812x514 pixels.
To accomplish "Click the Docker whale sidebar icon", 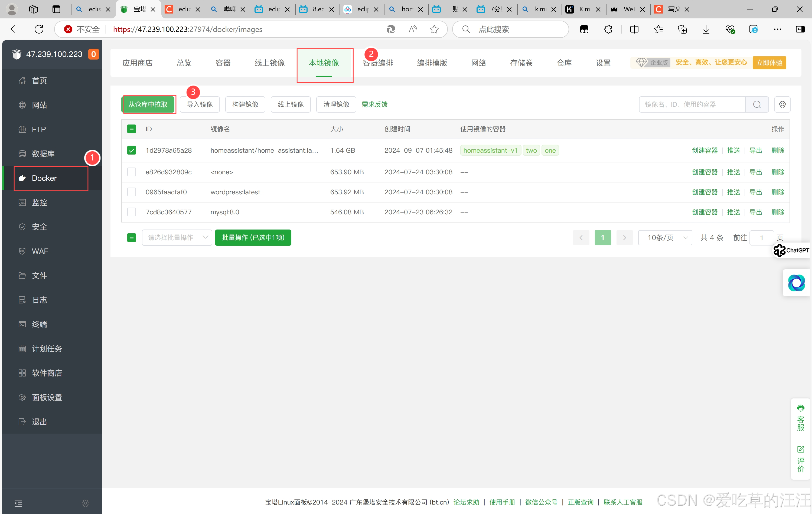I will [x=22, y=178].
